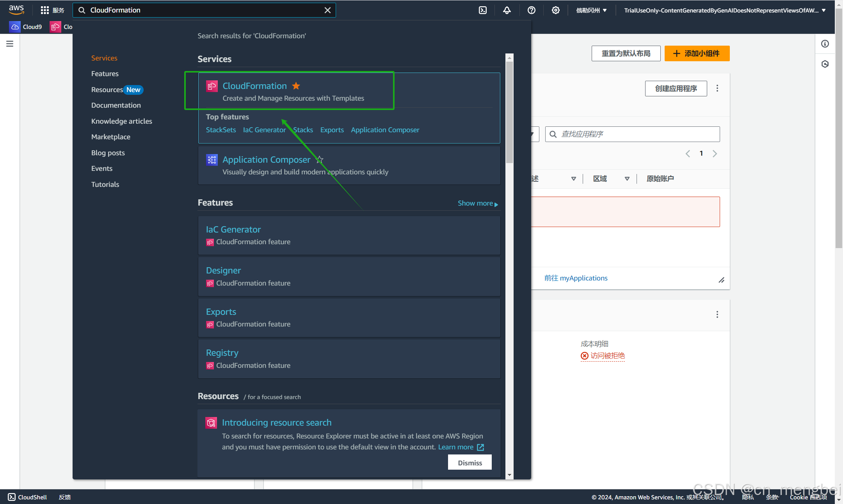Open the Designer feature card

(349, 277)
